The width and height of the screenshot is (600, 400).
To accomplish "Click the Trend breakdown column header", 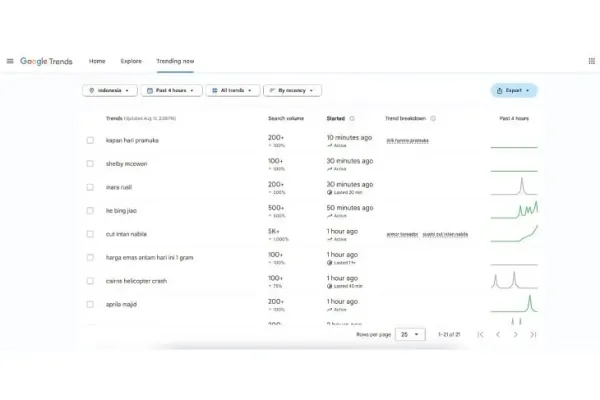I will coord(405,118).
